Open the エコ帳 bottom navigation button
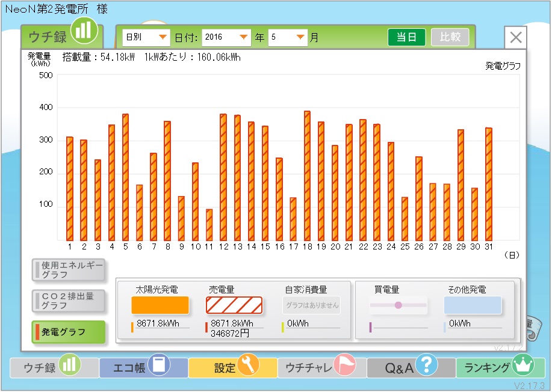This screenshot has height=392, width=552. click(x=143, y=368)
